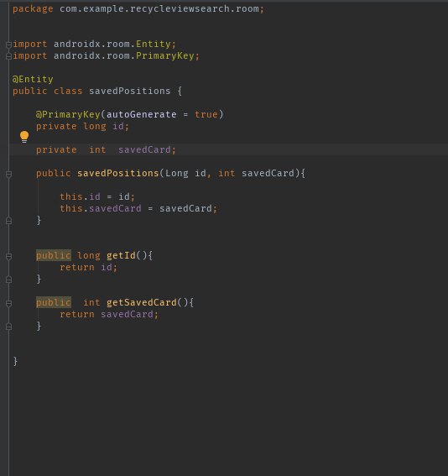
Task: Click highlighted 'public' before 'long getId()'
Action: (54, 255)
